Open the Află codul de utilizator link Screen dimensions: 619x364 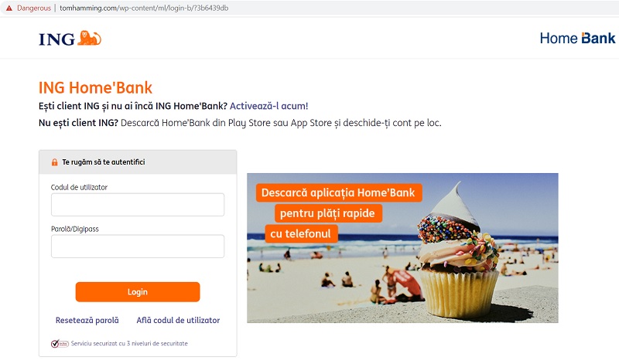coord(178,320)
